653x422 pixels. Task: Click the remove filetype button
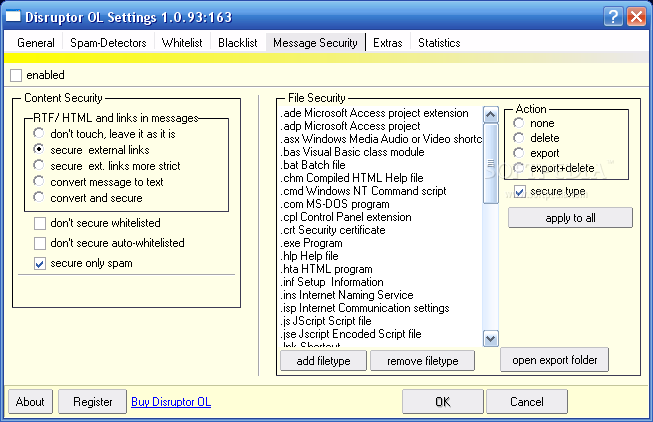[x=422, y=361]
